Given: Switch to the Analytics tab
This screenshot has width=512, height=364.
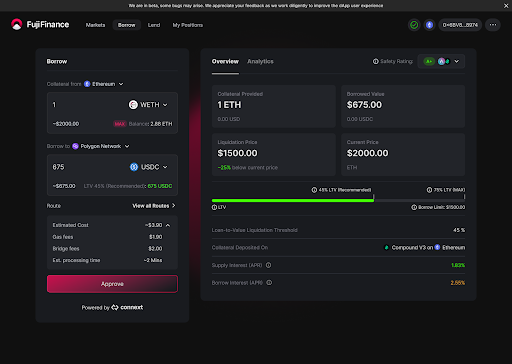Looking at the screenshot, I should click(x=260, y=61).
